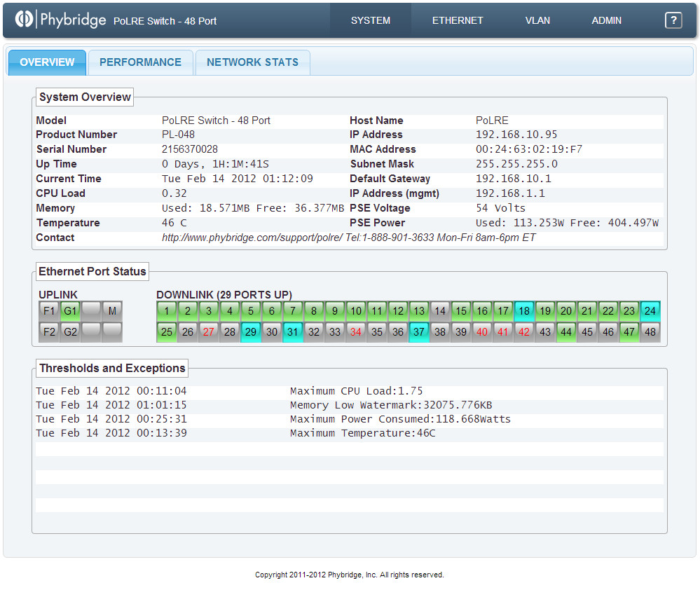
Task: Click the Host Name value PoLRE
Action: 492,120
